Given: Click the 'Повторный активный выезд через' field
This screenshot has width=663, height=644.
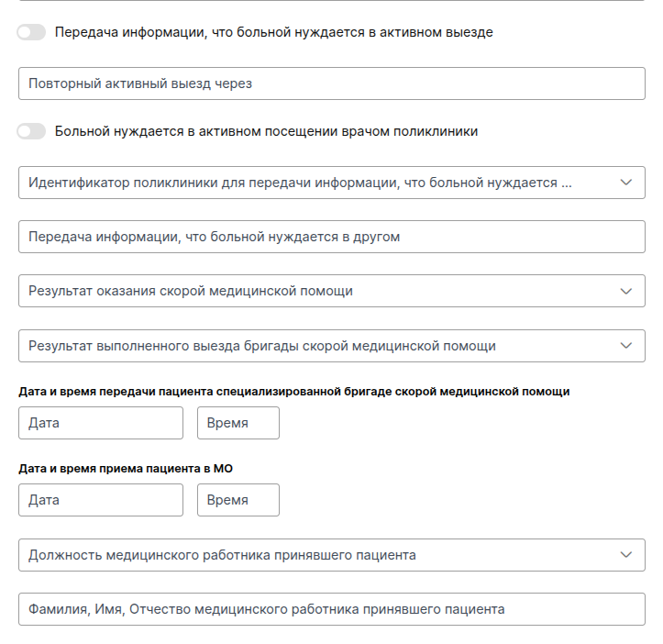Looking at the screenshot, I should 331,83.
